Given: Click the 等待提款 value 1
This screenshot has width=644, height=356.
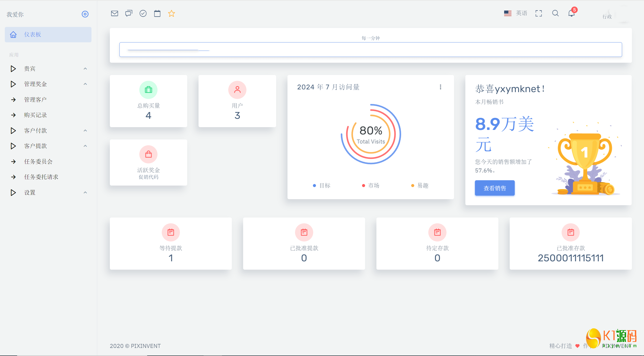Looking at the screenshot, I should click(x=171, y=258).
